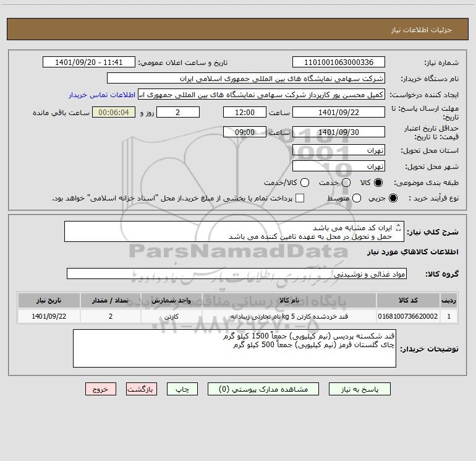Viewport: 476px width, 461px height.
Task: Click the بازگشت back button
Action: tap(142, 389)
